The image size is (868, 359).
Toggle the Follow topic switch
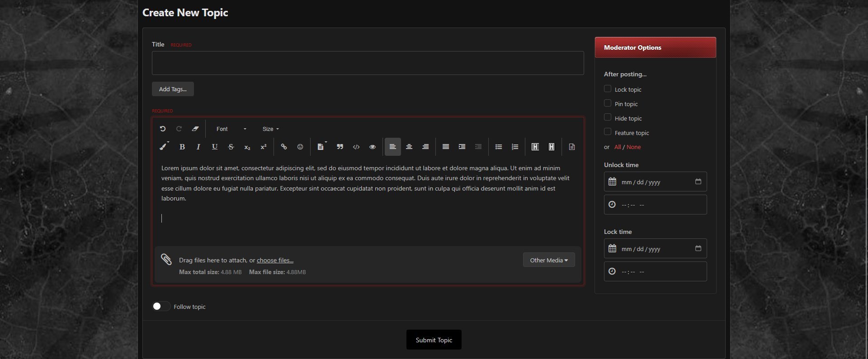tap(161, 306)
